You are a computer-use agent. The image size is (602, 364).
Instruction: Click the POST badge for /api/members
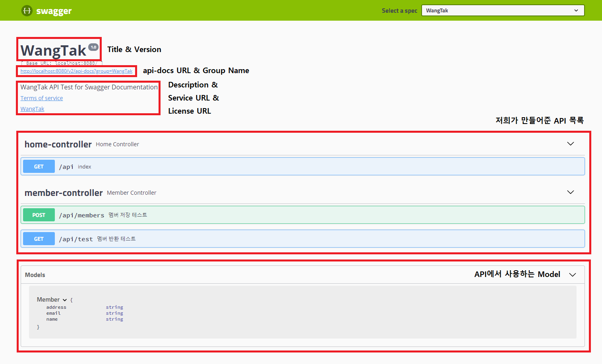[x=39, y=215]
